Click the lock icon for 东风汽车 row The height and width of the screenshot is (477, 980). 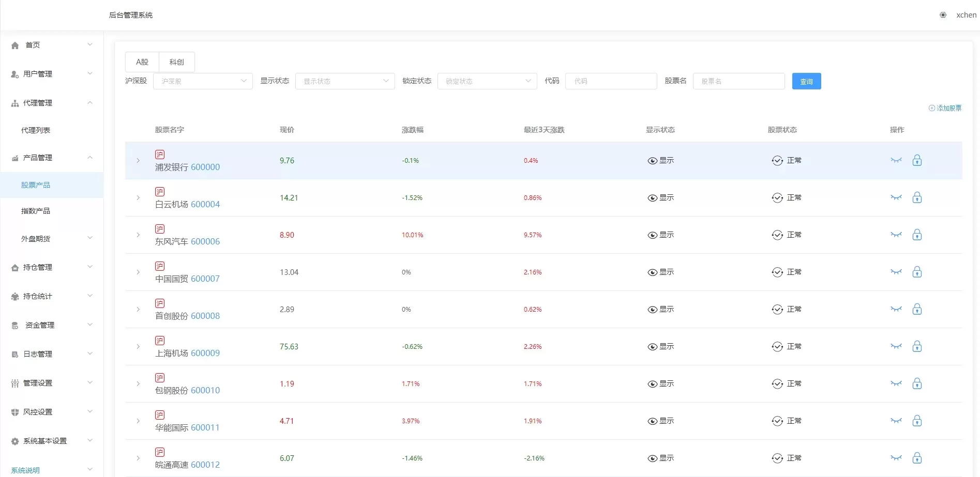(917, 235)
